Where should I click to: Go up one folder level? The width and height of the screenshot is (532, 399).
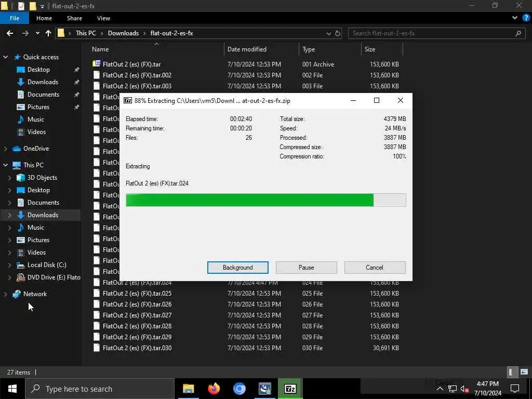[48, 33]
